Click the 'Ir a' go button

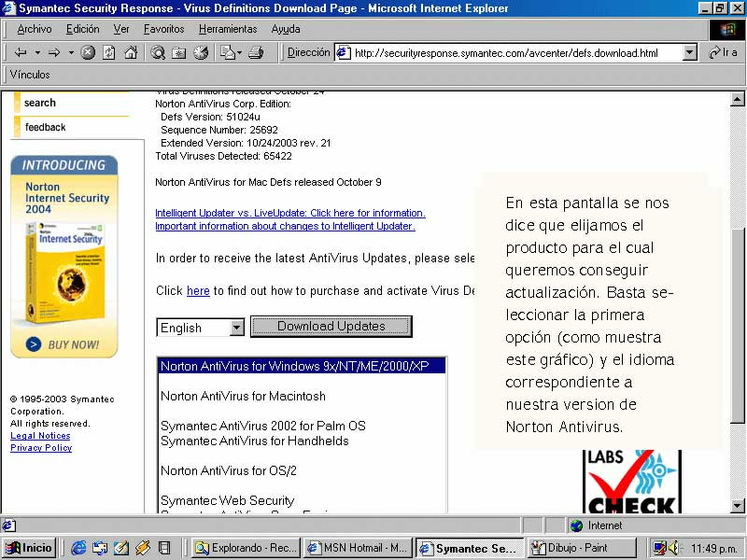[x=723, y=52]
